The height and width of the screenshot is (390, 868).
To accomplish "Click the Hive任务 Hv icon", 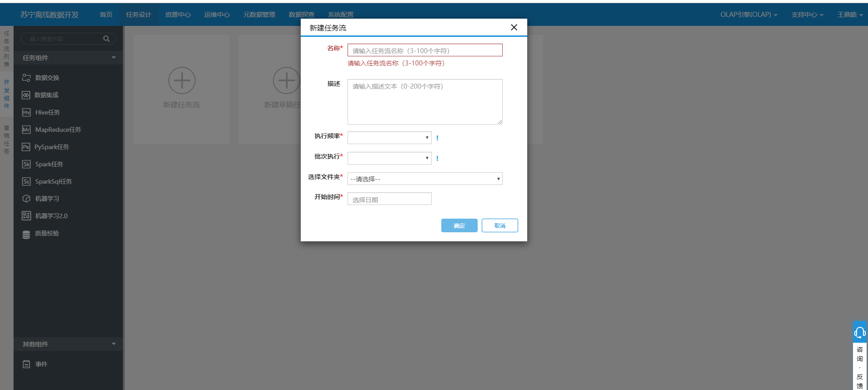I will pos(26,112).
